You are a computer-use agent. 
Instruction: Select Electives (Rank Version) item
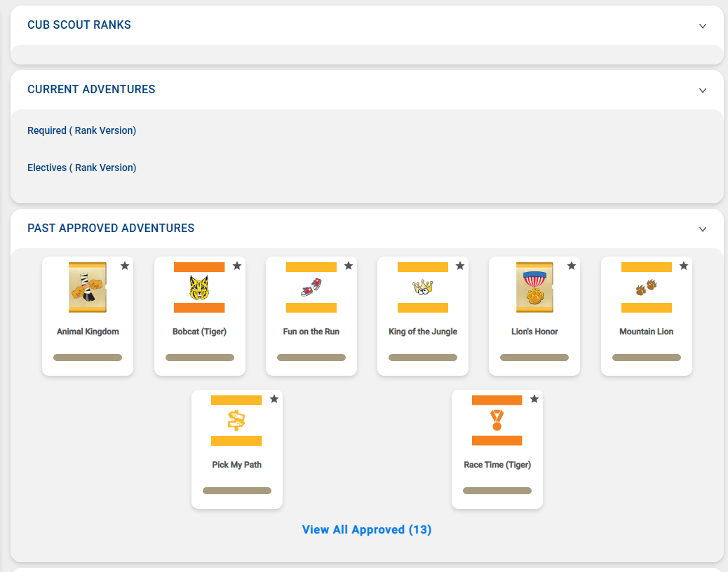click(x=81, y=168)
